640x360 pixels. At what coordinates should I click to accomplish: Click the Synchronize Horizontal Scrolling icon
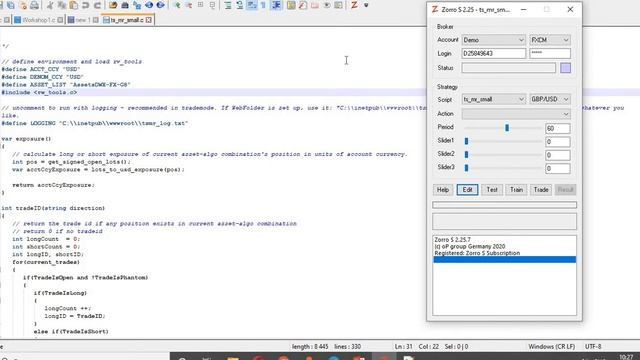tap(212, 5)
